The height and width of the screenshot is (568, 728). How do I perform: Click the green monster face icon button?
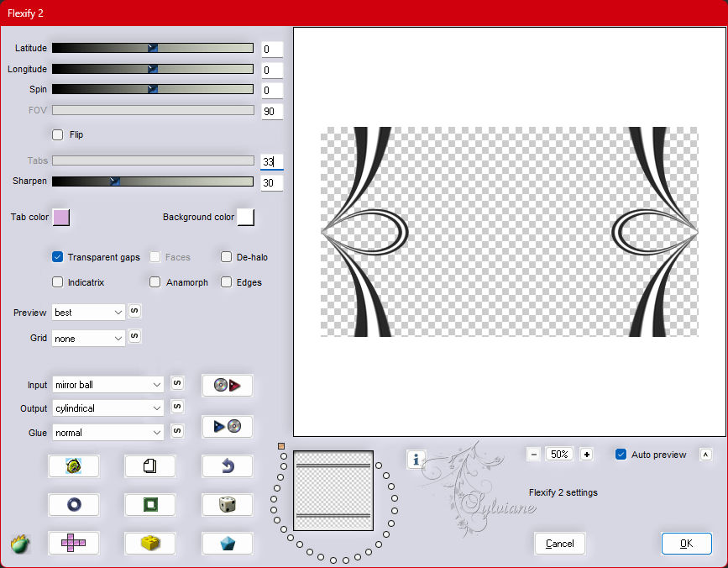pyautogui.click(x=74, y=465)
